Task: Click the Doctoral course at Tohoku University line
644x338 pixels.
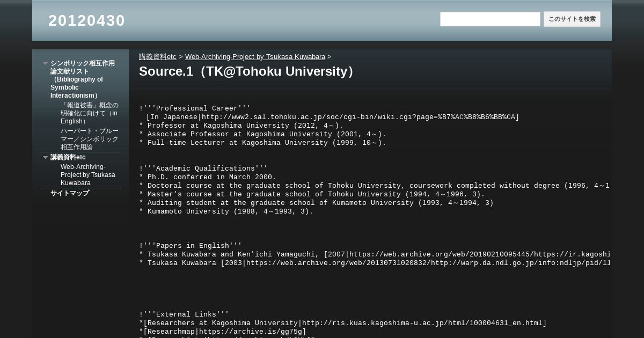Action: (375, 186)
